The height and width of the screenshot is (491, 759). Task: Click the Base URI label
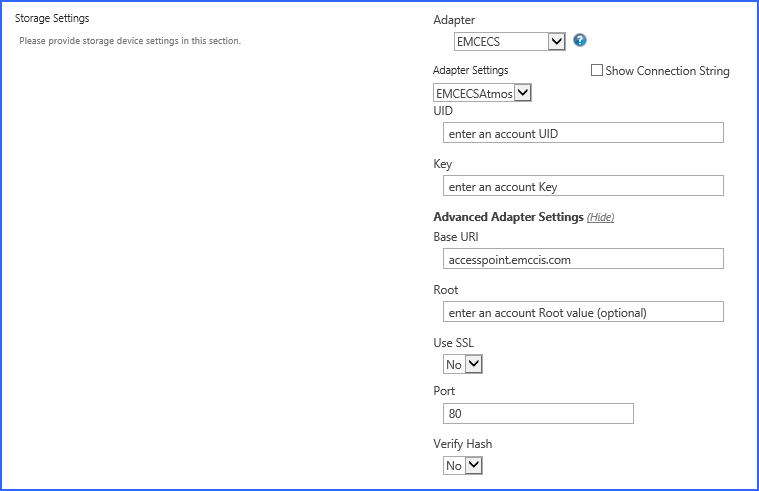458,237
